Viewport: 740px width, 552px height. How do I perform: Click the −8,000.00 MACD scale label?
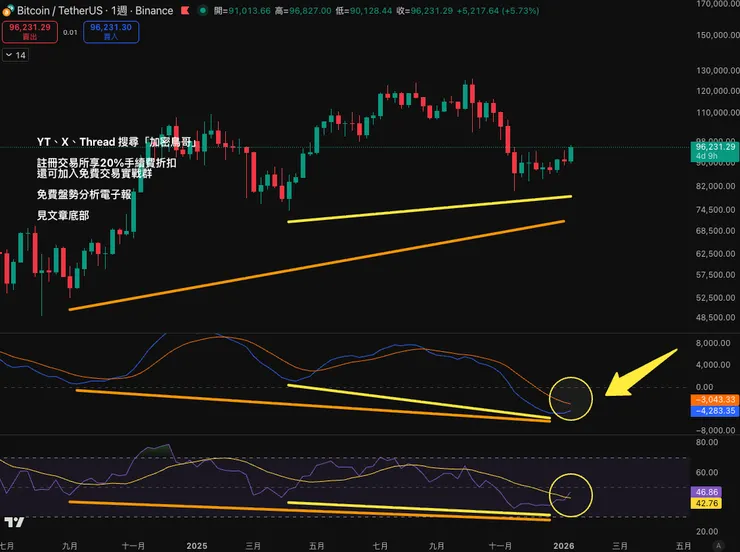(715, 430)
